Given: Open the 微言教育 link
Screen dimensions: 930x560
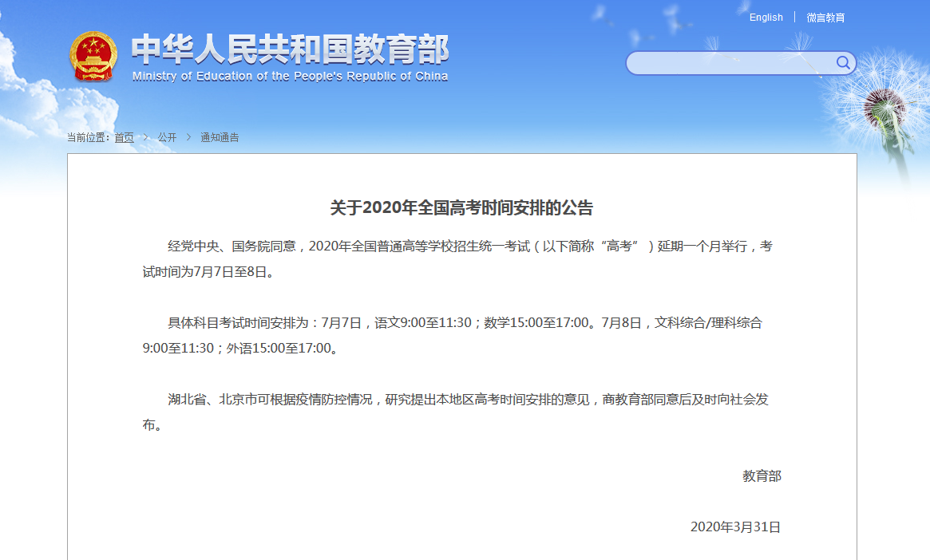Looking at the screenshot, I should click(x=825, y=18).
